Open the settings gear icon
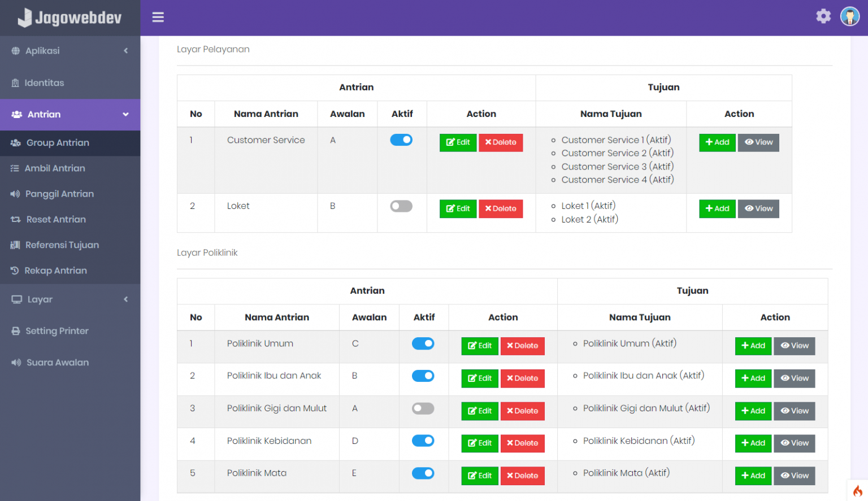Image resolution: width=868 pixels, height=501 pixels. pos(823,16)
